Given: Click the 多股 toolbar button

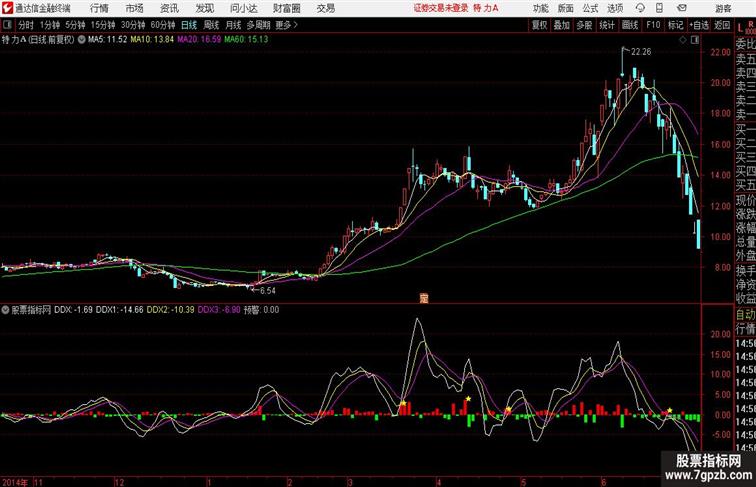Looking at the screenshot, I should [x=584, y=25].
